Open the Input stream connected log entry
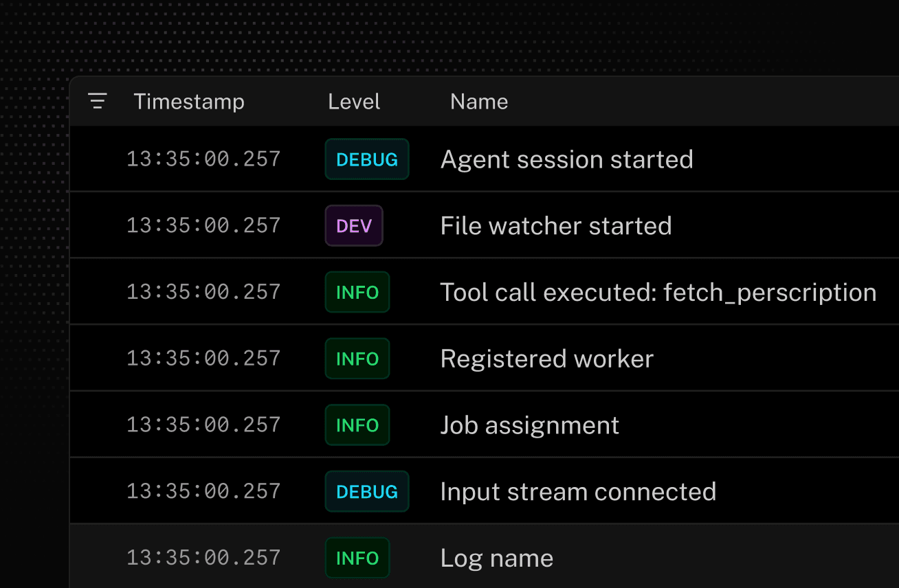This screenshot has height=588, width=899. coord(578,491)
